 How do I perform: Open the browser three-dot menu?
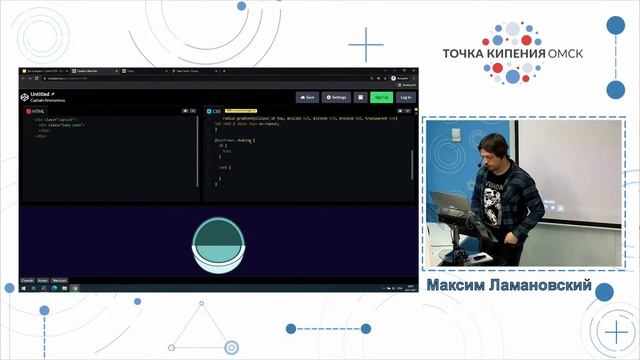413,78
